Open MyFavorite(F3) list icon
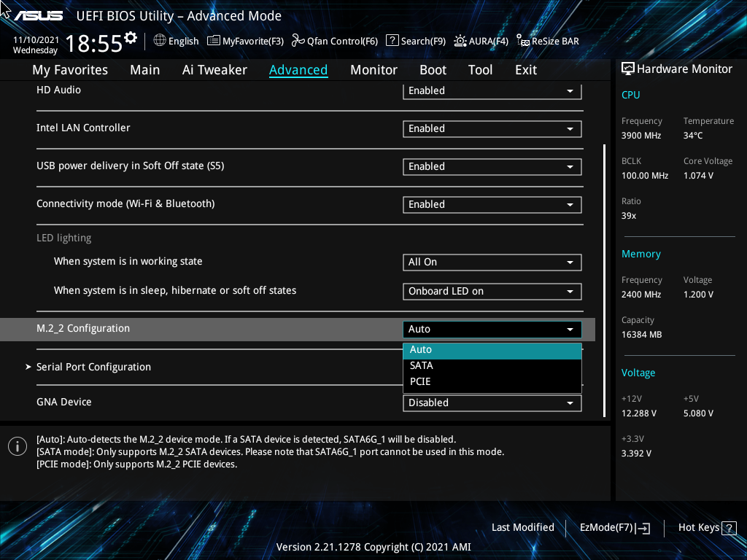The height and width of the screenshot is (560, 747). [x=214, y=41]
